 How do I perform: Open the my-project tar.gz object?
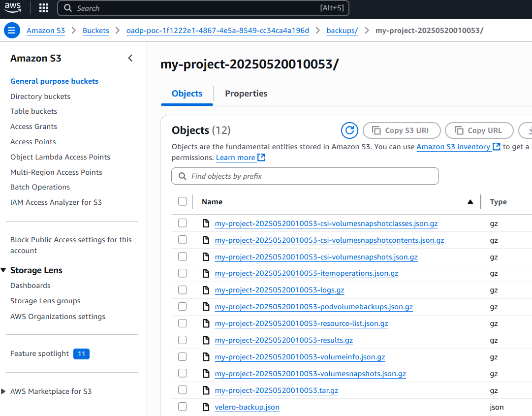tap(277, 390)
